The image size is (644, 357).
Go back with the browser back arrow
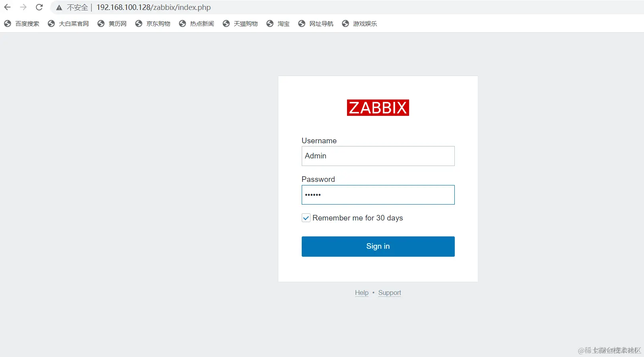(x=8, y=7)
